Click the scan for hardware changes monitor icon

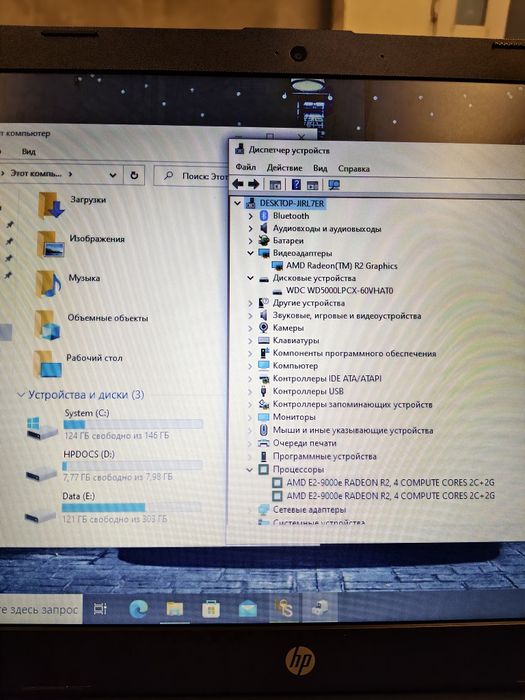pyautogui.click(x=333, y=185)
